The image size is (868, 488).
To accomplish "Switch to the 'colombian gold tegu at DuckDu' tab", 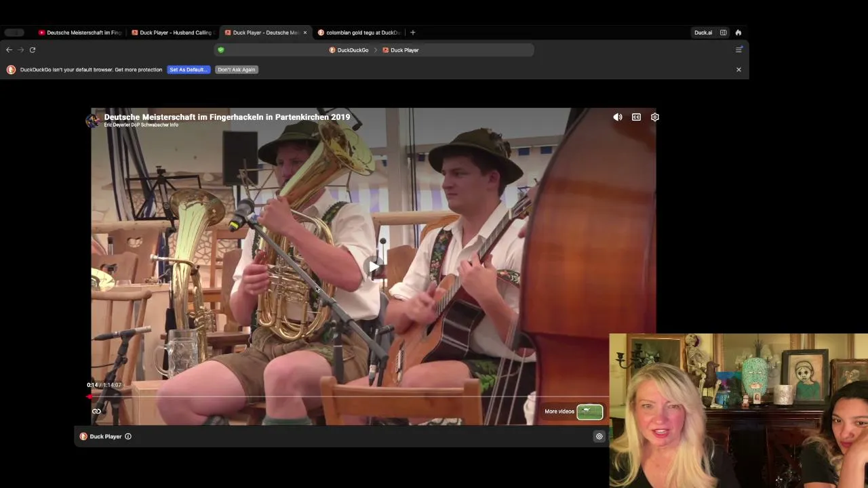I will (x=359, y=33).
